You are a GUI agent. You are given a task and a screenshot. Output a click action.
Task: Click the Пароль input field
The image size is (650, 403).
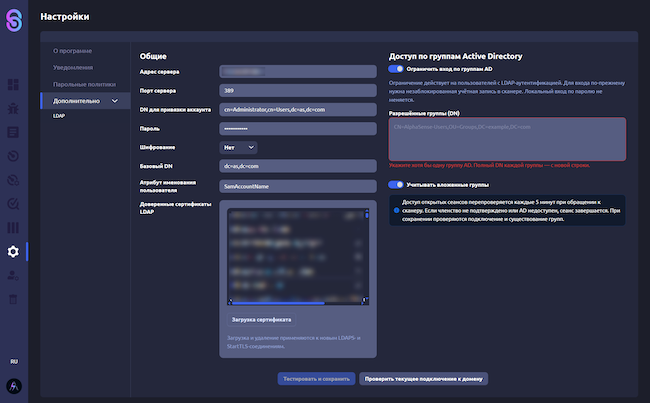click(298, 129)
